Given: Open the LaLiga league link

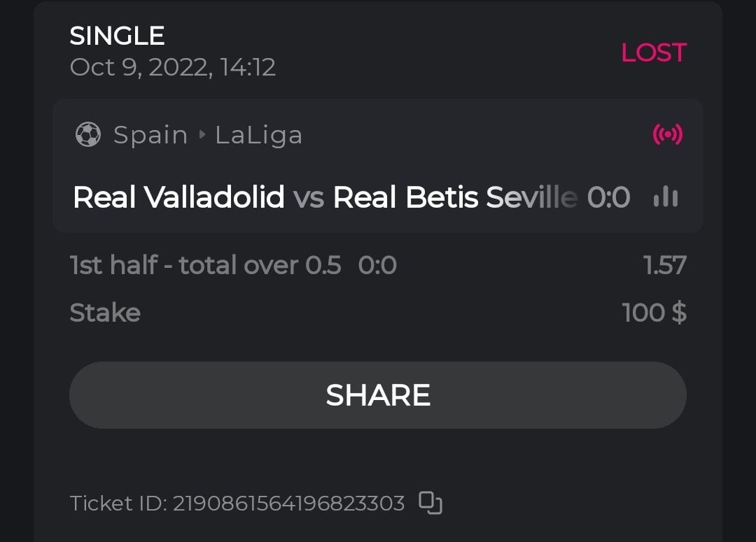Looking at the screenshot, I should [258, 135].
